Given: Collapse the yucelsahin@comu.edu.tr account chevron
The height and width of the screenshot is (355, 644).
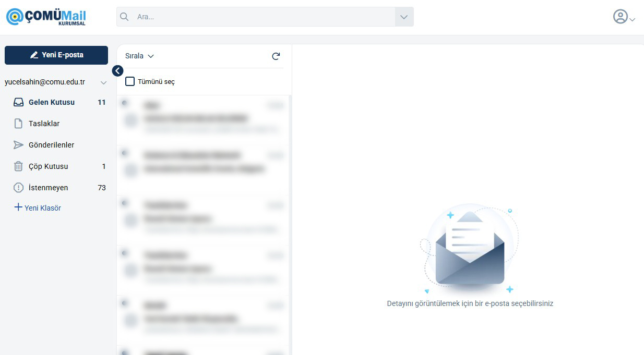Looking at the screenshot, I should pos(103,83).
